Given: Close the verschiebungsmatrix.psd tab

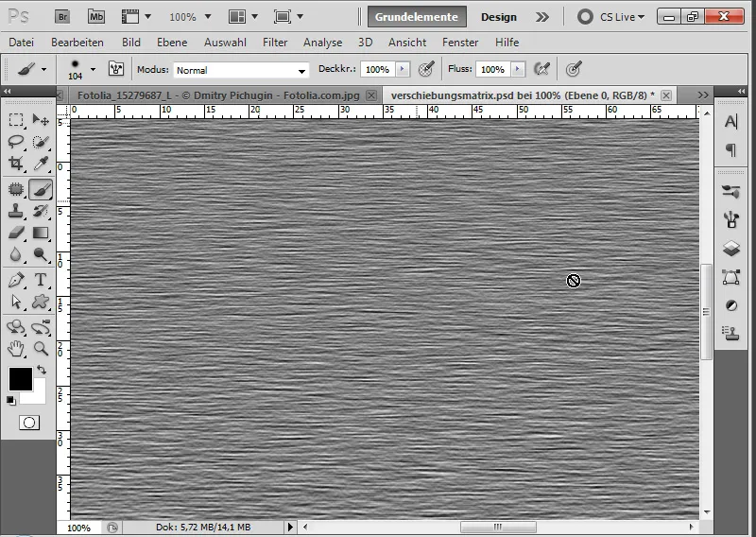Looking at the screenshot, I should (x=666, y=95).
